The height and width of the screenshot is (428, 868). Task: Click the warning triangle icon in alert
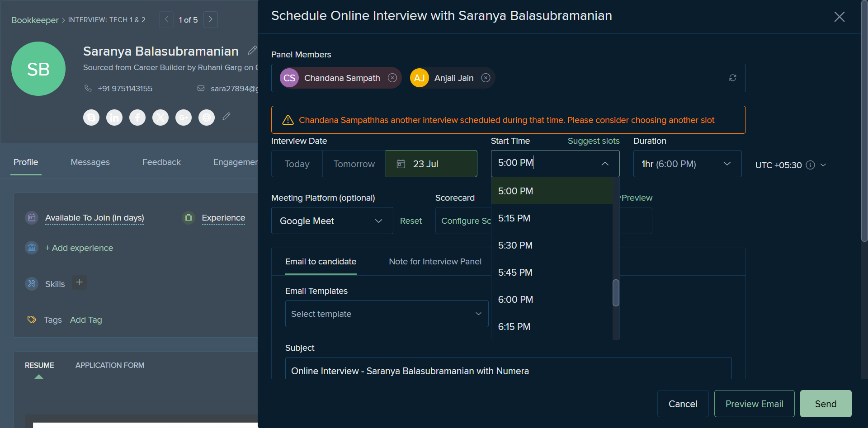point(288,120)
